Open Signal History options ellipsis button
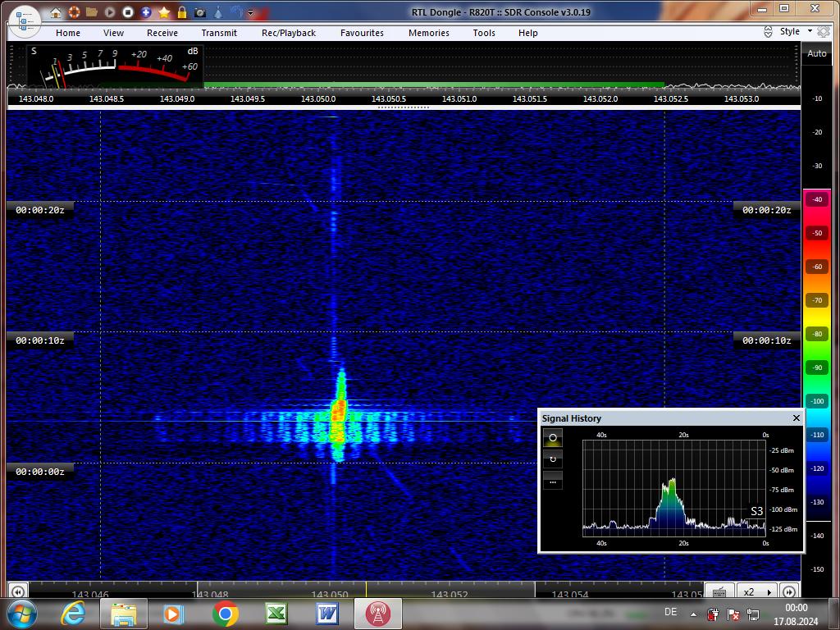 (553, 481)
